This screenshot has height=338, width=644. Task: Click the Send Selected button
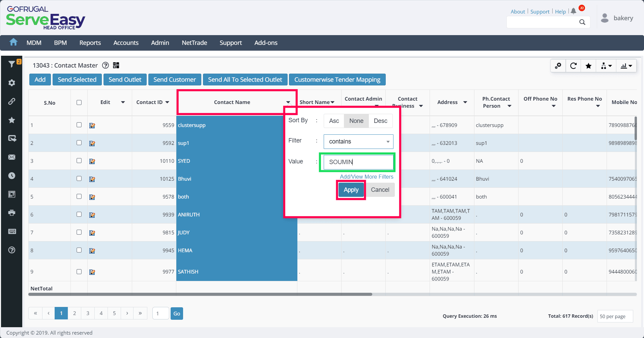tap(77, 80)
